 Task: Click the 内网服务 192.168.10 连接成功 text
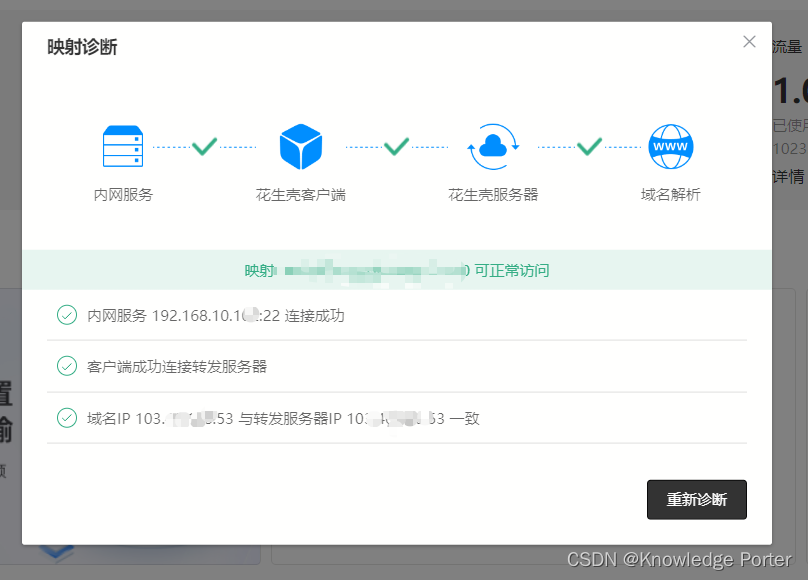click(215, 315)
